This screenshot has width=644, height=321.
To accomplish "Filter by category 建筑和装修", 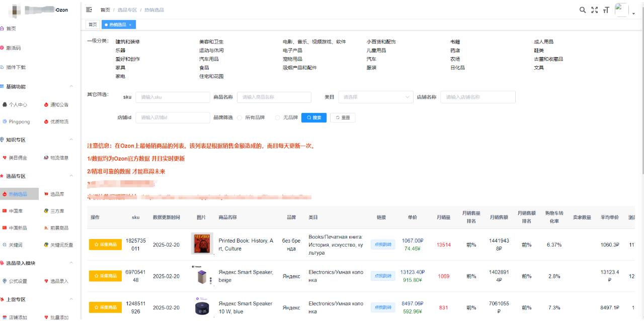I will (x=128, y=42).
